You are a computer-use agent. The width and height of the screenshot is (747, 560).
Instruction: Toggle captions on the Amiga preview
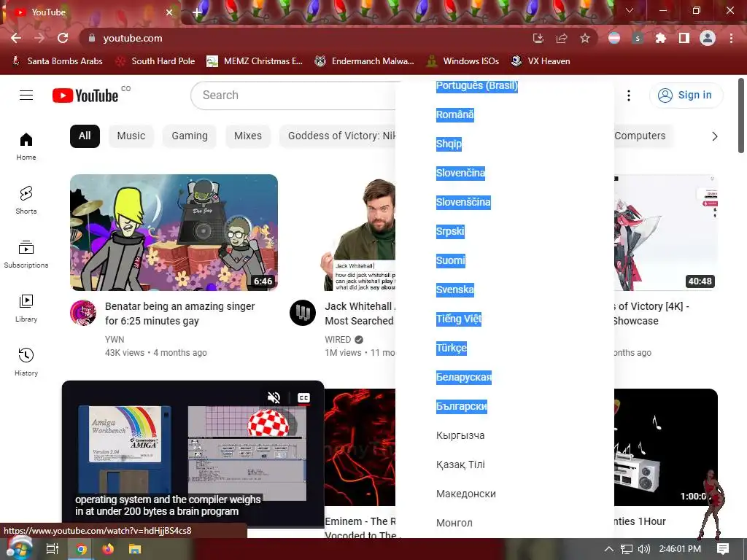(303, 397)
